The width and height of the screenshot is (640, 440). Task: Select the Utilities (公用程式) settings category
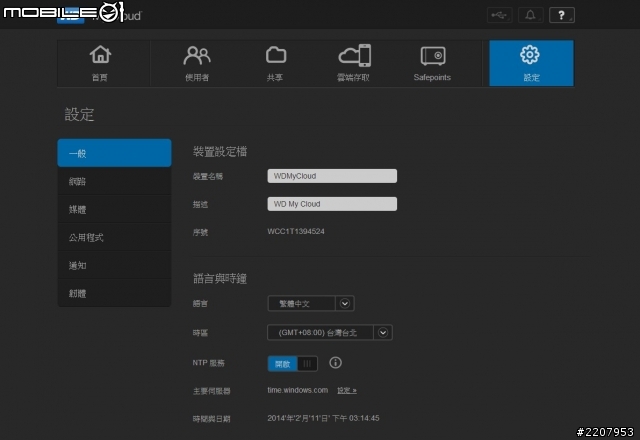(x=114, y=237)
